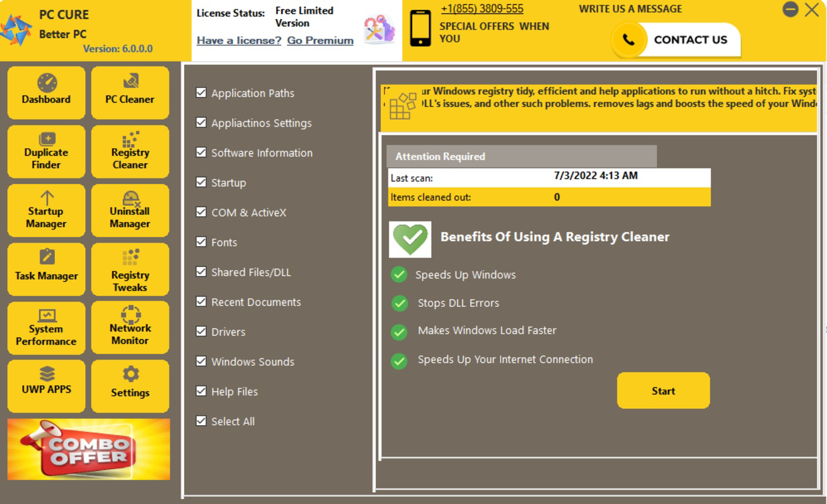Click the Free Limited Version status text
The width and height of the screenshot is (827, 504).
pos(304,17)
